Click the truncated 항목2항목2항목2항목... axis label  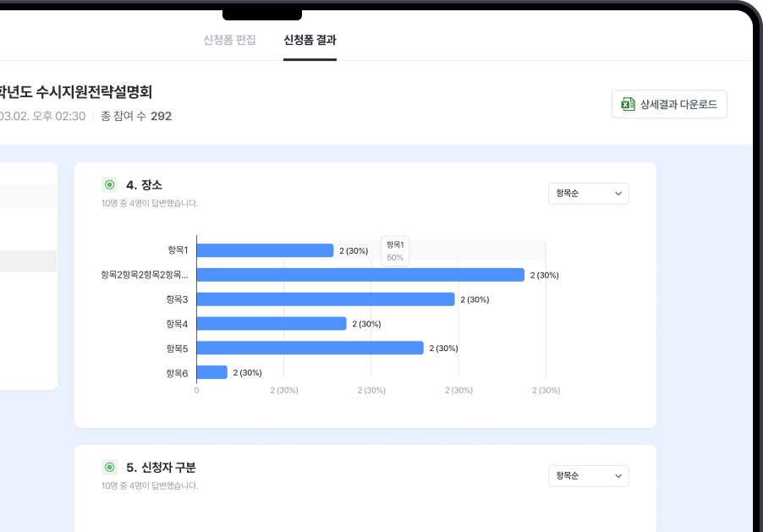click(x=144, y=275)
